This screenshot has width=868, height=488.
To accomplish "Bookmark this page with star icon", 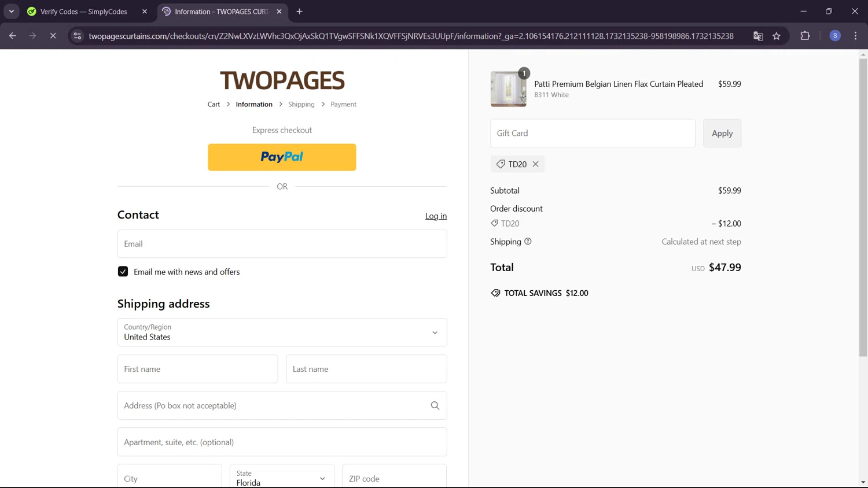I will tap(777, 36).
